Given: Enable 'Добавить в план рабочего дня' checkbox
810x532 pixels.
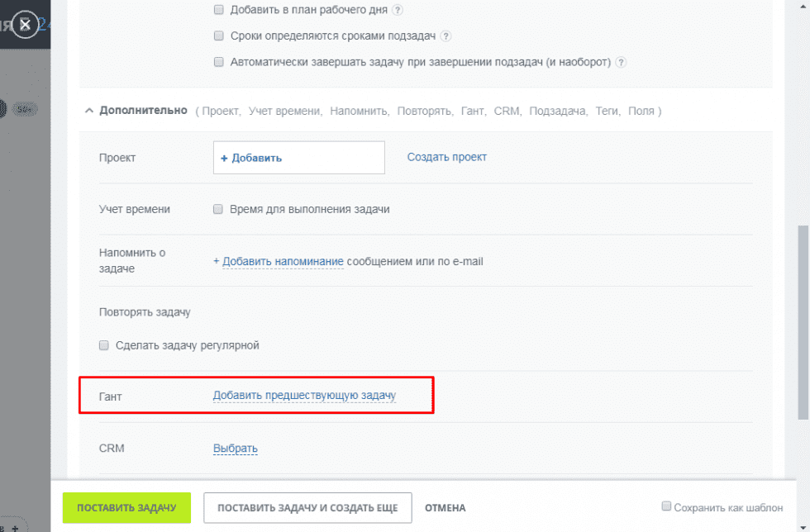Looking at the screenshot, I should click(x=219, y=10).
